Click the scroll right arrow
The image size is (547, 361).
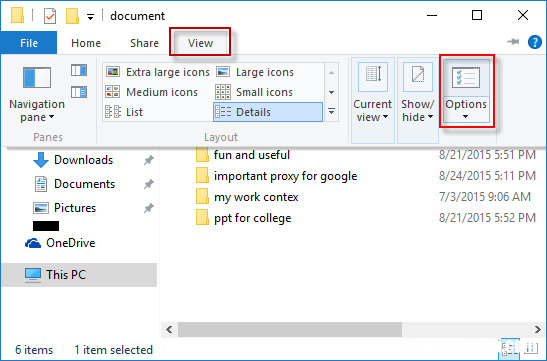click(538, 329)
